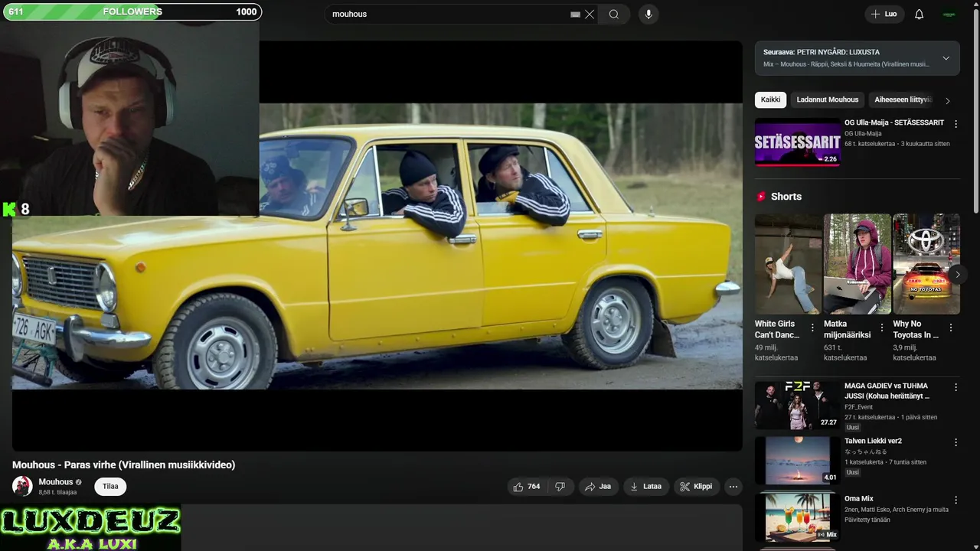The width and height of the screenshot is (980, 551).
Task: Open Matka miljonääriksi short thumbnail
Action: pyautogui.click(x=857, y=264)
